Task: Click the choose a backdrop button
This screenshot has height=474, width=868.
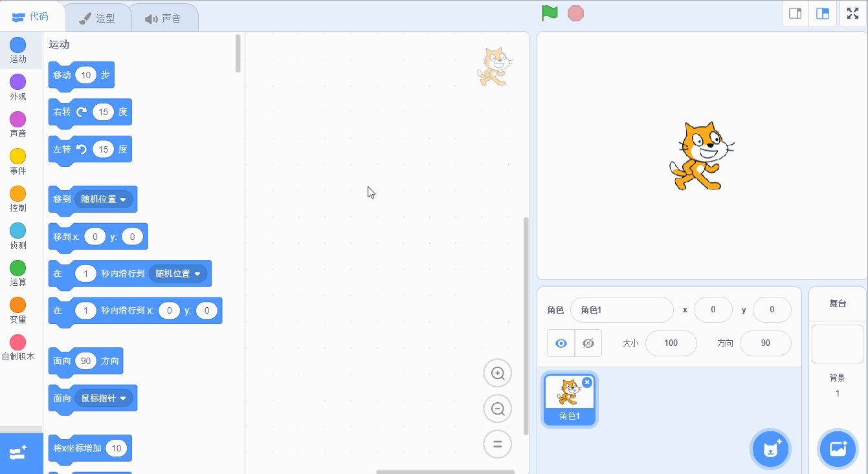Action: click(x=838, y=448)
